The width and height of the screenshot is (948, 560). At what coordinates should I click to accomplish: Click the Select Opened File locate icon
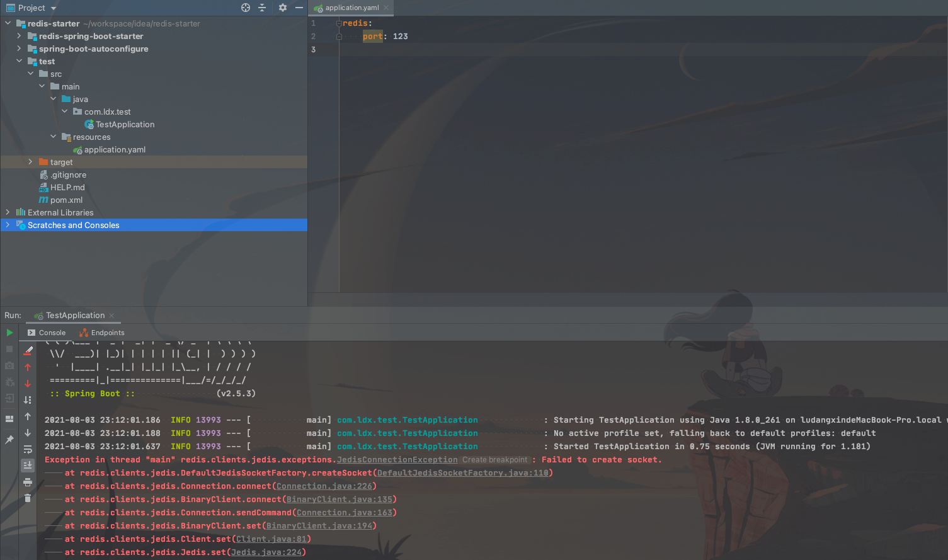click(246, 8)
